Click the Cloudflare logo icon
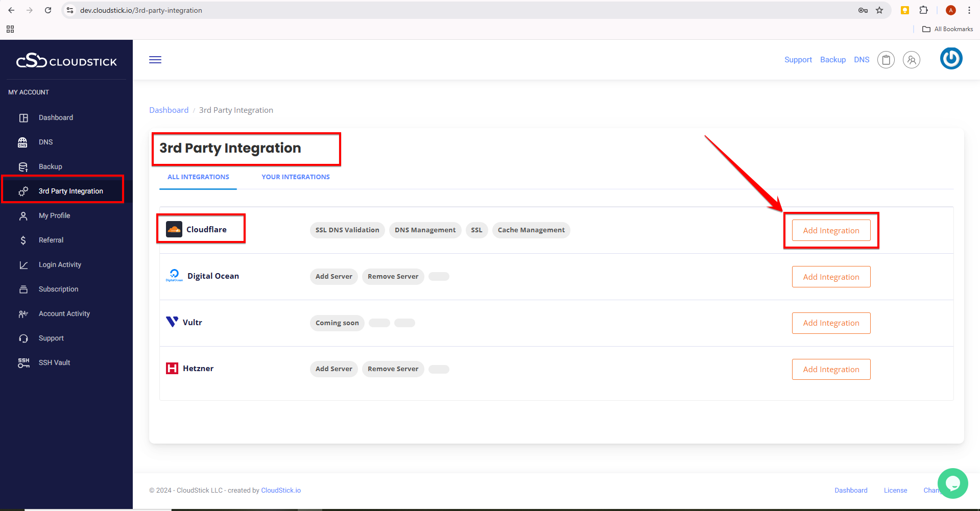The height and width of the screenshot is (511, 980). tap(174, 229)
